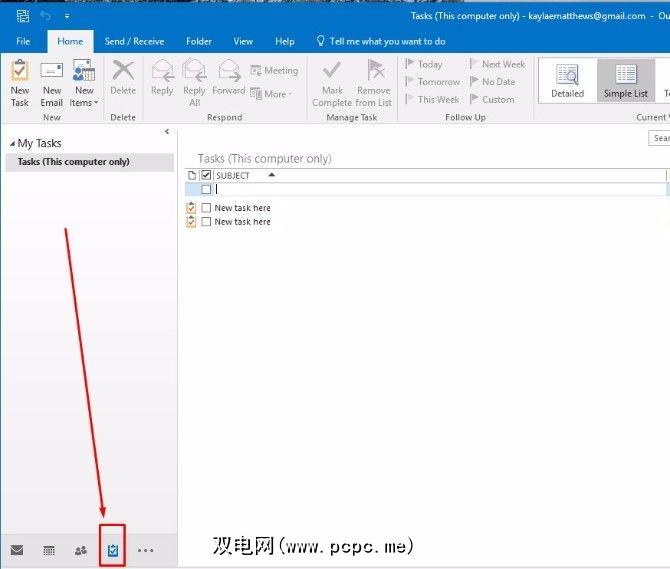
Task: Open the Send / Receive tab
Action: tap(134, 41)
